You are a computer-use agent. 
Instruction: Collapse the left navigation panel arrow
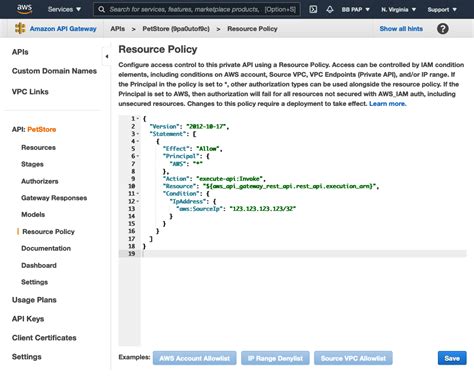(107, 56)
